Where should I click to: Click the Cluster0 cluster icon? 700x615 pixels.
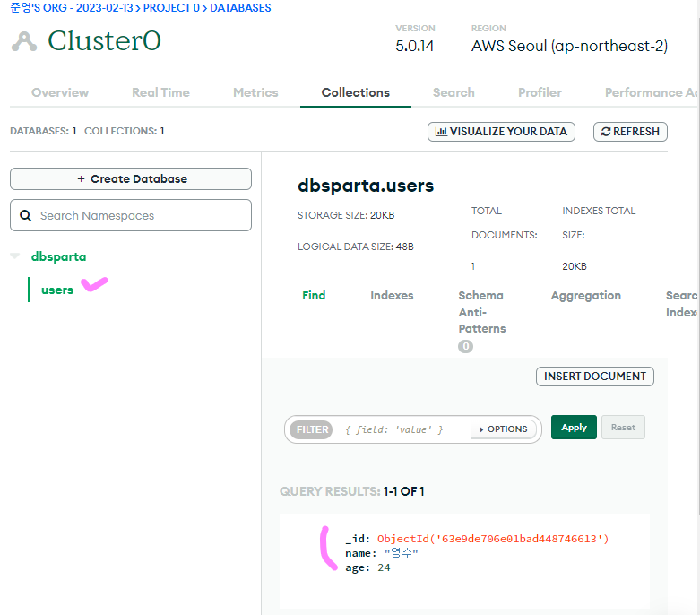(x=24, y=41)
